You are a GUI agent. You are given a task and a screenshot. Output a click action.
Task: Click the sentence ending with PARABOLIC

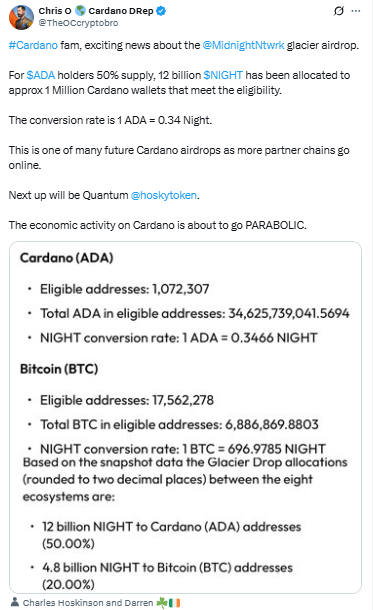[158, 225]
